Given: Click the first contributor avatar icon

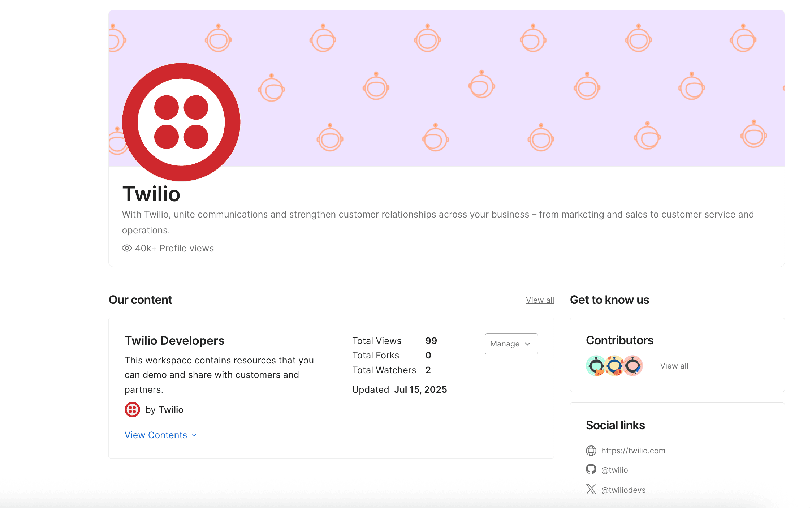Looking at the screenshot, I should click(x=595, y=366).
